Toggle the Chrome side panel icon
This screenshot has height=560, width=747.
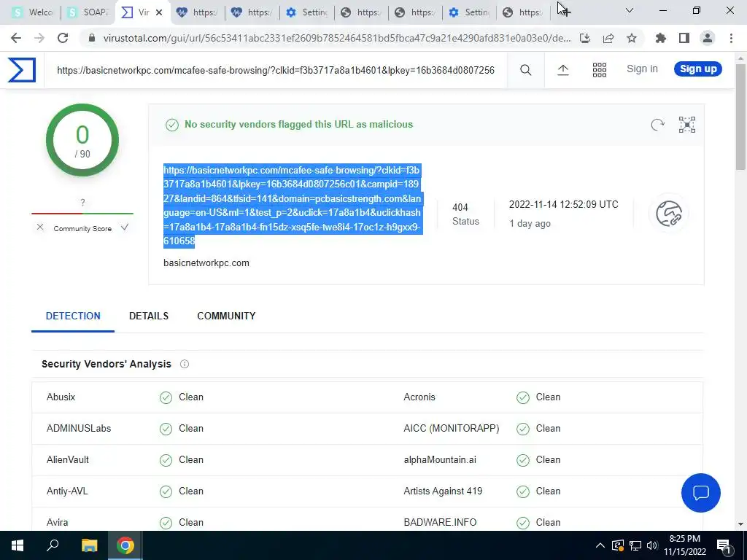[684, 38]
